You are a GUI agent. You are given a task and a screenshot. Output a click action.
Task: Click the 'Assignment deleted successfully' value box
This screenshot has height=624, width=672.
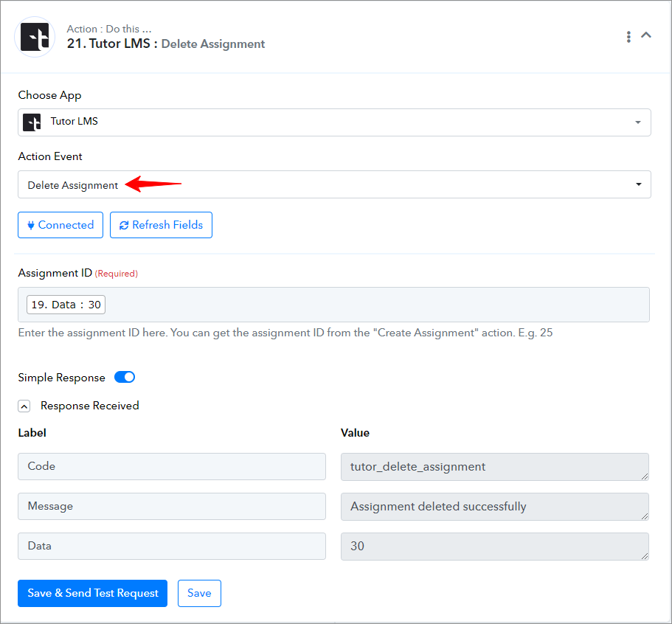click(495, 507)
